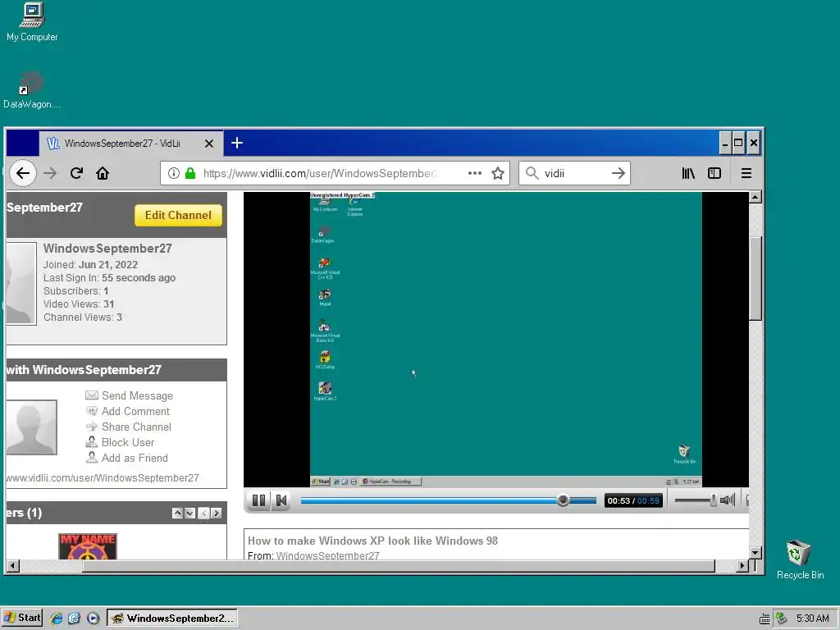
Task: Click the subscriber avatar MY NAME thumbnail
Action: pyautogui.click(x=87, y=546)
